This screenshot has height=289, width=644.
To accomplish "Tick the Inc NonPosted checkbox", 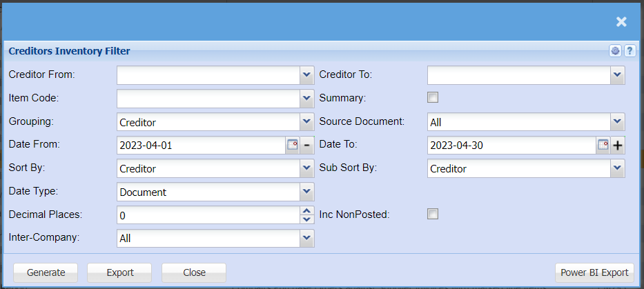I will tap(433, 214).
